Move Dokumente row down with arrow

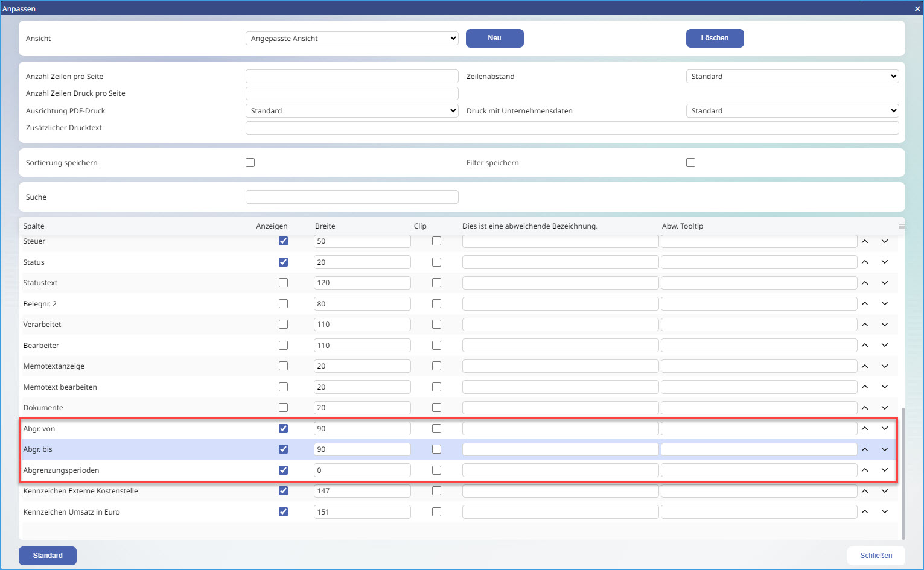pyautogui.click(x=885, y=408)
